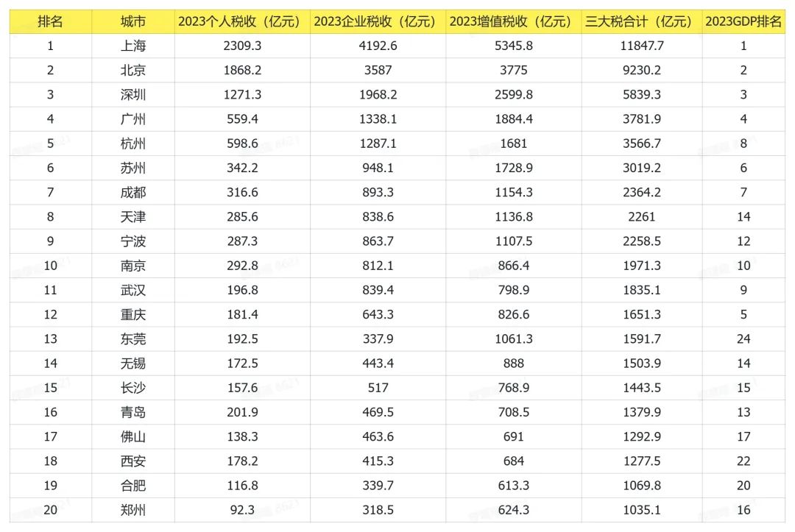795x532 pixels.
Task: Select the 天津 city cell
Action: click(x=132, y=216)
